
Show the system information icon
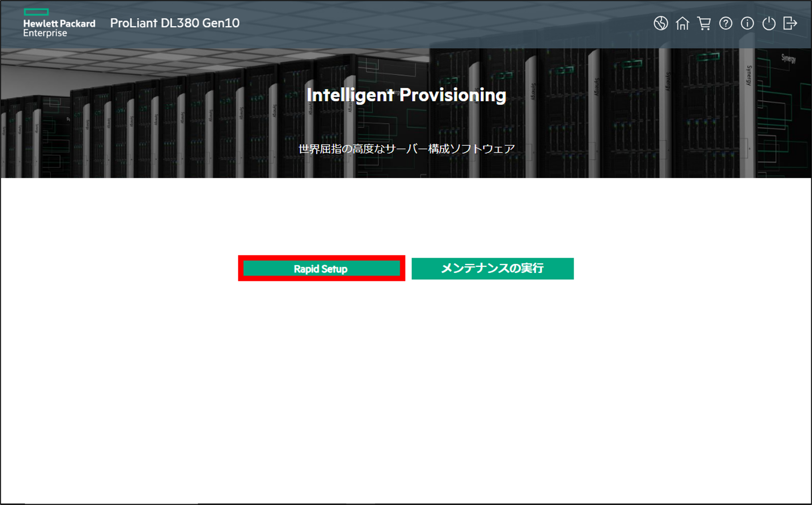point(747,23)
